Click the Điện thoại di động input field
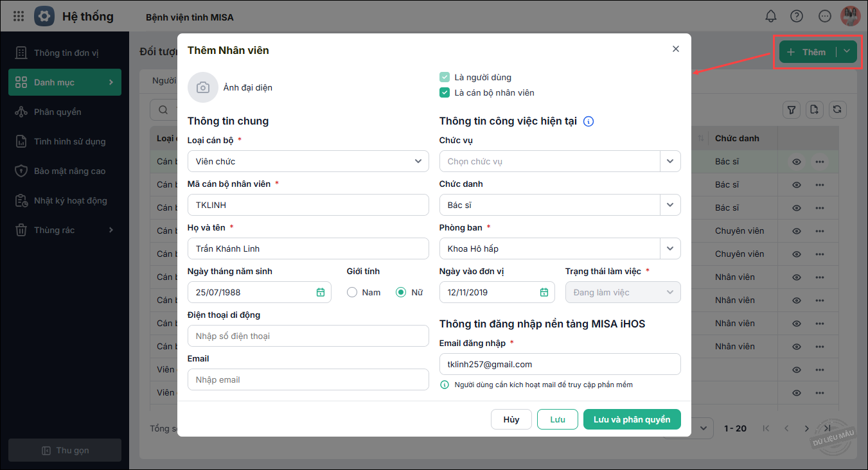The image size is (868, 470). (x=308, y=336)
